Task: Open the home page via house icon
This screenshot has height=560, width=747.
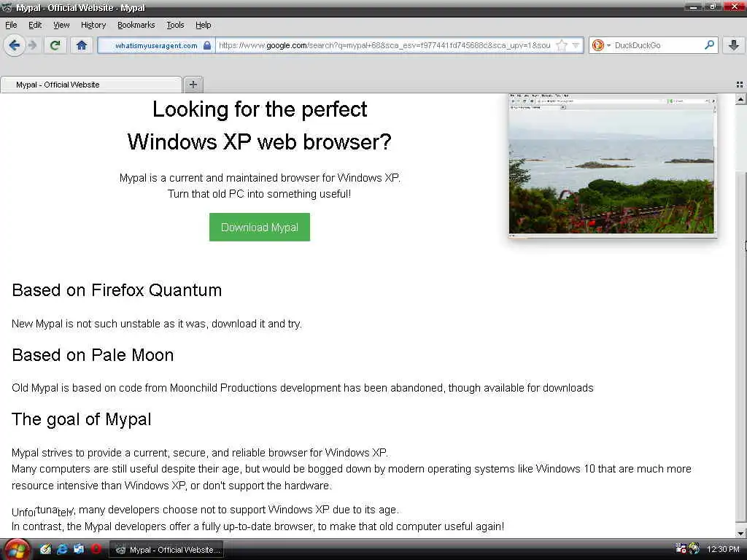Action: click(x=82, y=45)
